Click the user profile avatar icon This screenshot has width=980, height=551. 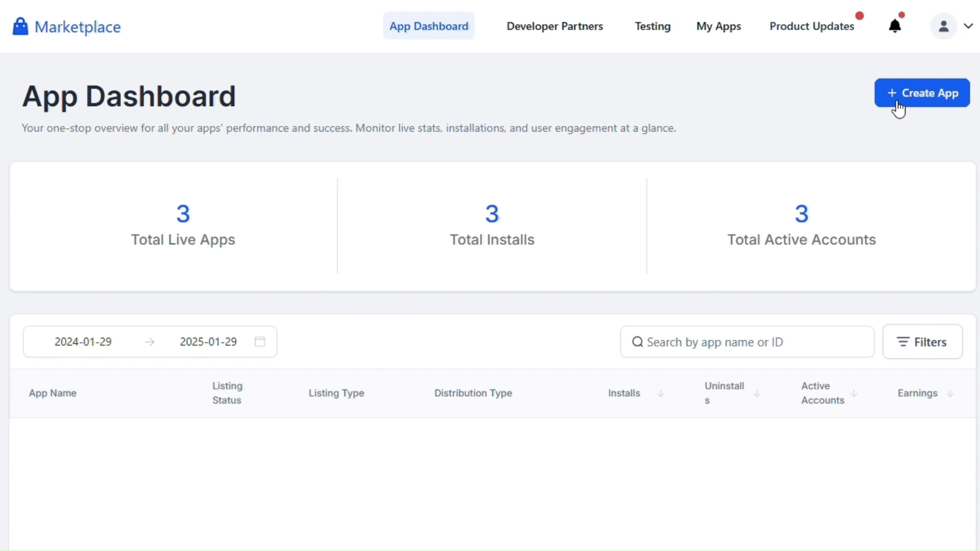pyautogui.click(x=943, y=26)
